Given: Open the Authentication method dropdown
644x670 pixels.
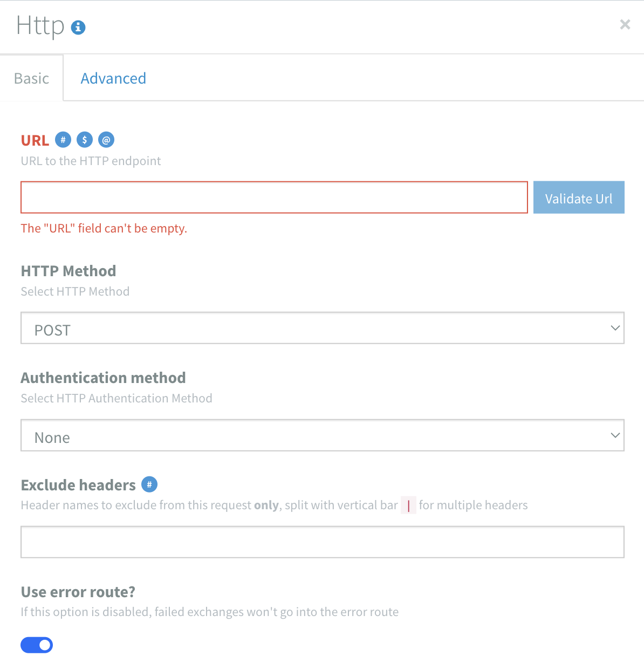Looking at the screenshot, I should click(x=323, y=435).
